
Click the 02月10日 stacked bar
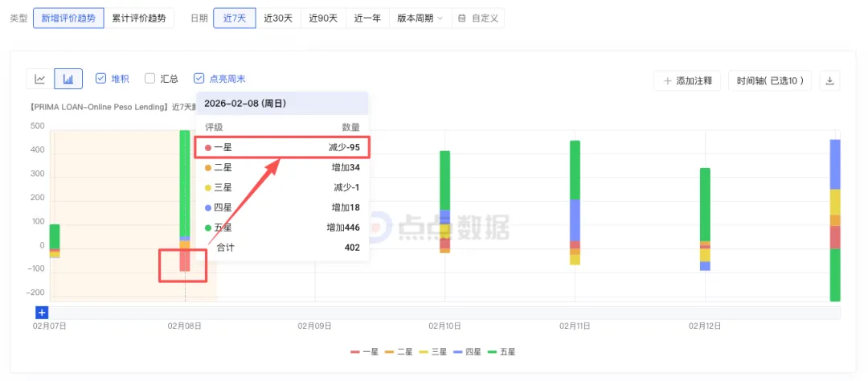445,202
